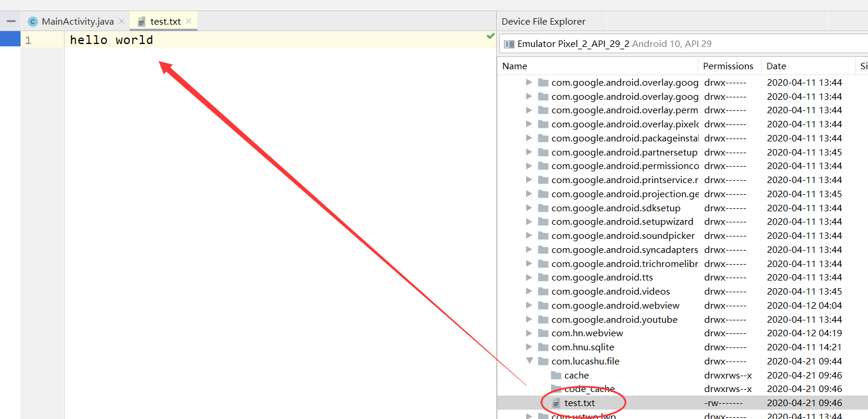This screenshot has width=868, height=419.
Task: Click date '2020-04-21 09:44' cell
Action: click(x=804, y=361)
